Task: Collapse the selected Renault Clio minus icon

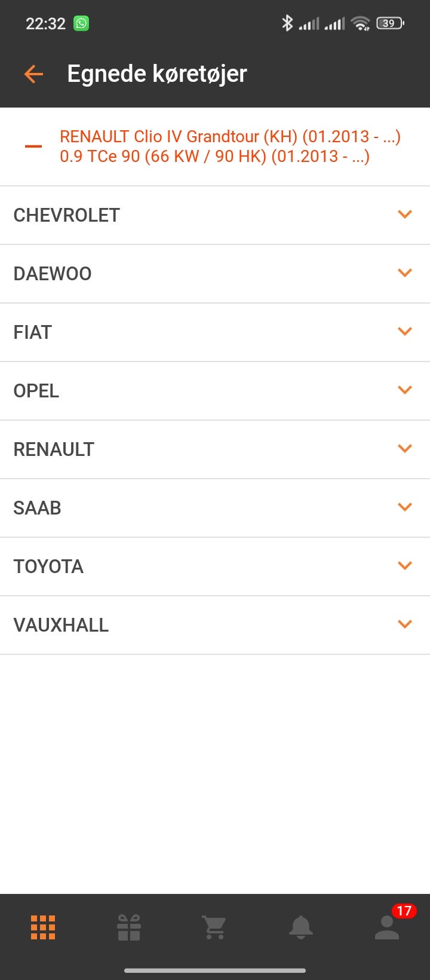Action: (x=33, y=146)
